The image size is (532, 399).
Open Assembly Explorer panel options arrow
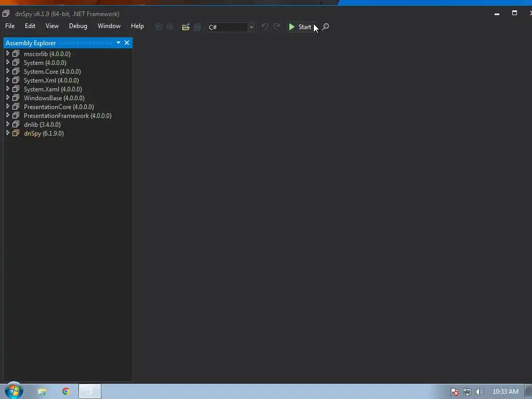coord(118,43)
